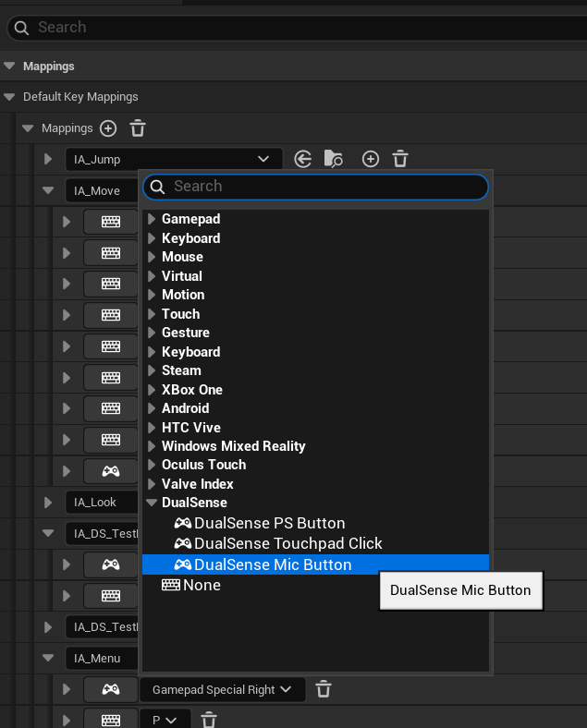Delete the P key binding
Image resolution: width=587 pixels, height=728 pixels.
(209, 720)
